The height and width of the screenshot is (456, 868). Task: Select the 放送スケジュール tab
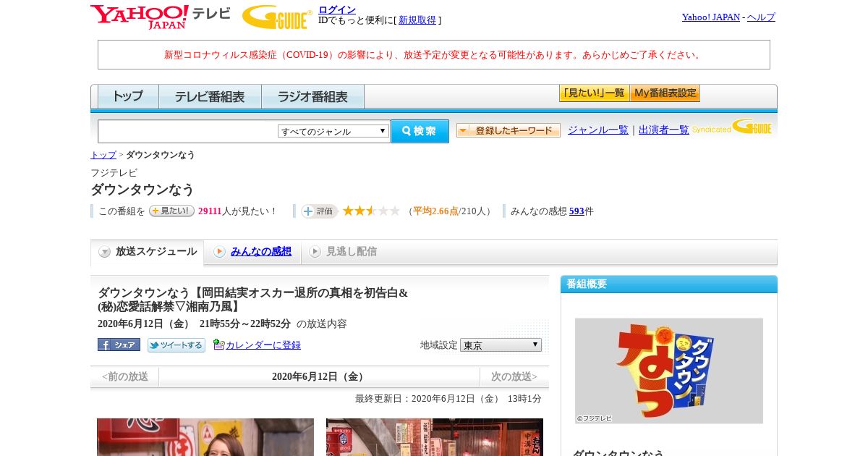147,252
